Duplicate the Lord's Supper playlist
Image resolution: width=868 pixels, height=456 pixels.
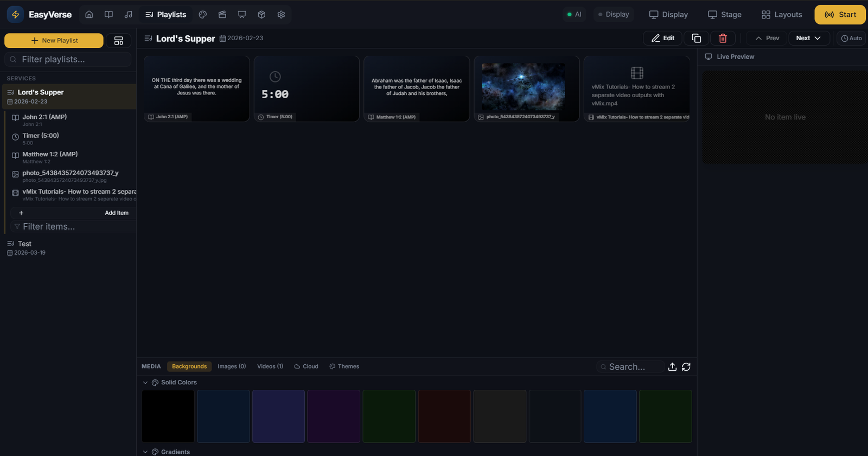(697, 38)
